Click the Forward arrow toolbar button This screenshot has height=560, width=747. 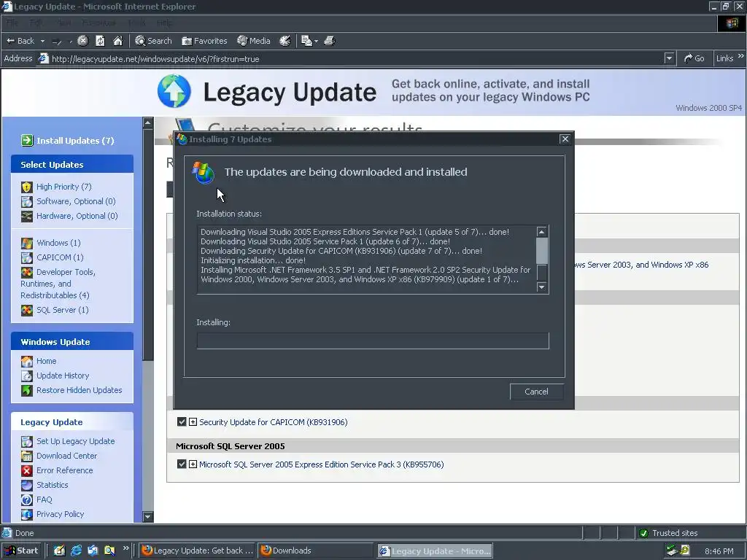point(57,42)
